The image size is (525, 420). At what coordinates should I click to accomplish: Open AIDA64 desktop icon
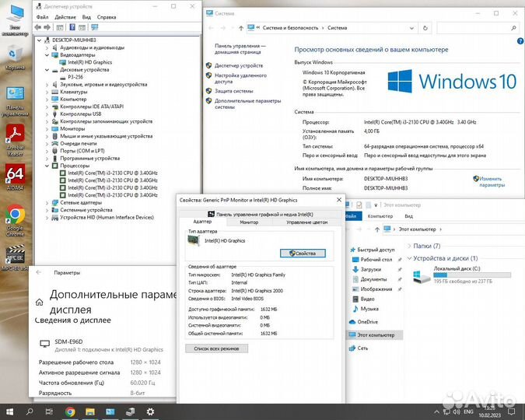[x=15, y=177]
